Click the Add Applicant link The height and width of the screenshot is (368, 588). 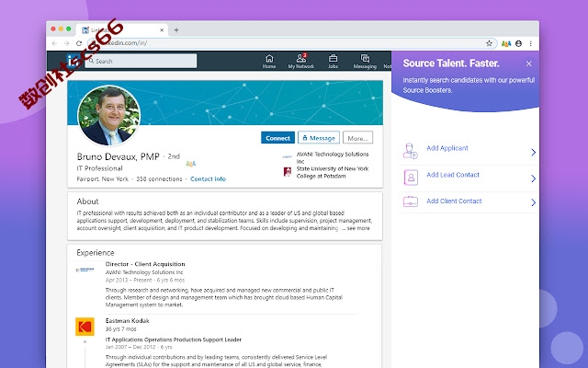click(447, 148)
